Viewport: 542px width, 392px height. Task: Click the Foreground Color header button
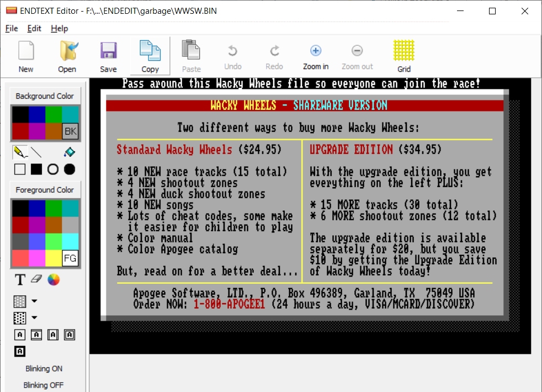pos(45,190)
